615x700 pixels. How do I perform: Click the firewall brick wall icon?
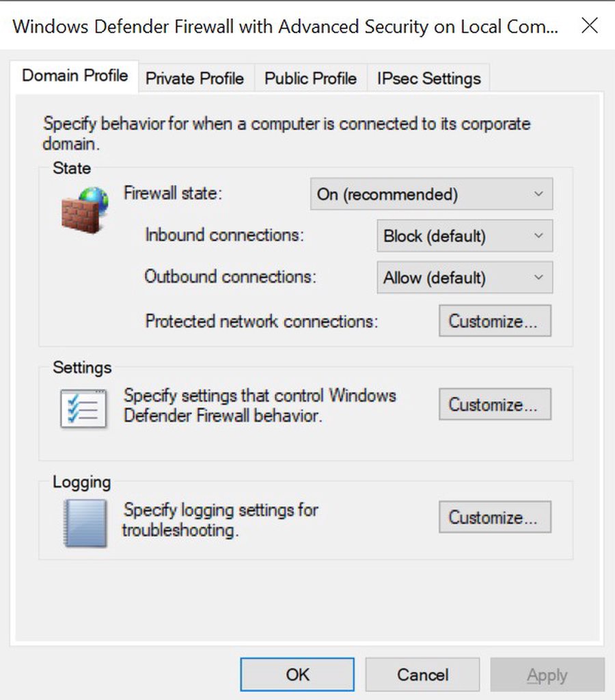tap(85, 211)
